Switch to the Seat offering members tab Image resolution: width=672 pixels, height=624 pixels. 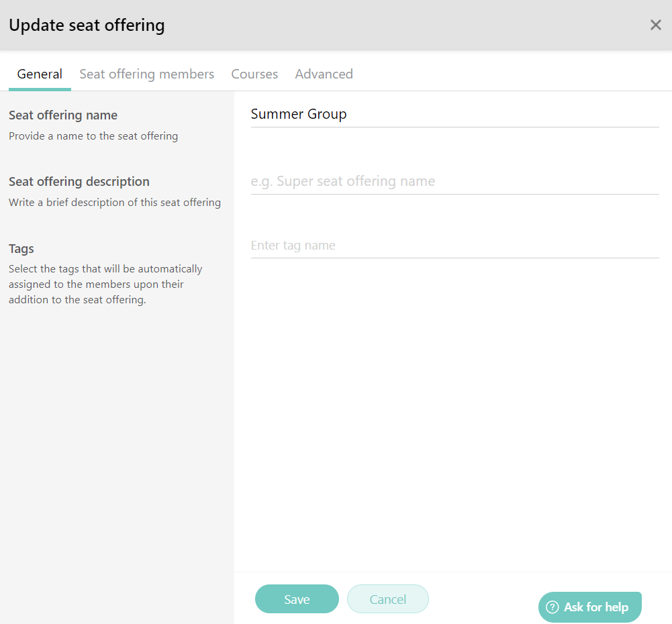coord(146,74)
